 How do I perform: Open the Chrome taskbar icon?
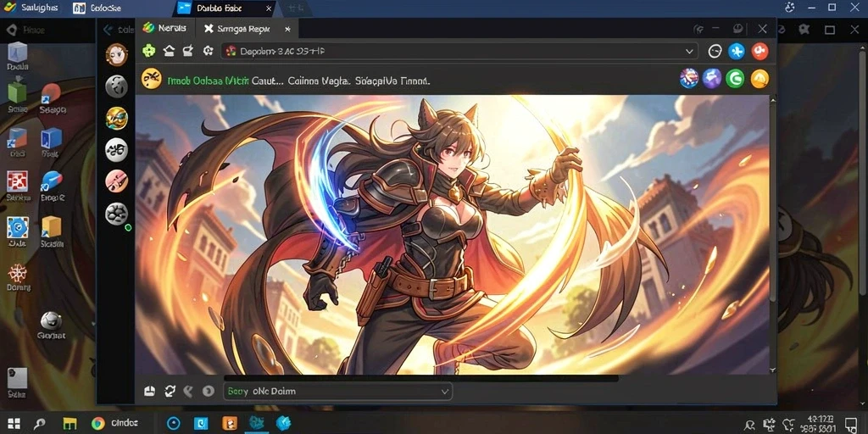click(98, 424)
